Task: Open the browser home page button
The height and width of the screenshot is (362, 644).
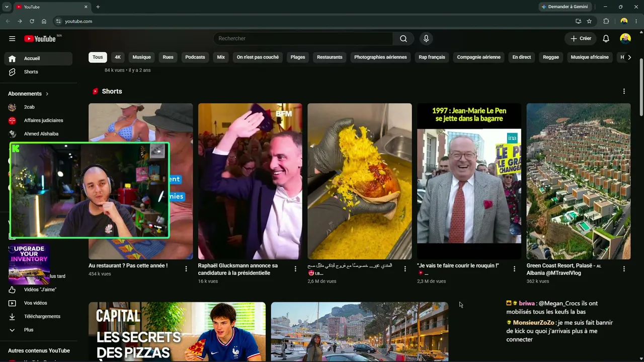Action: pyautogui.click(x=44, y=21)
